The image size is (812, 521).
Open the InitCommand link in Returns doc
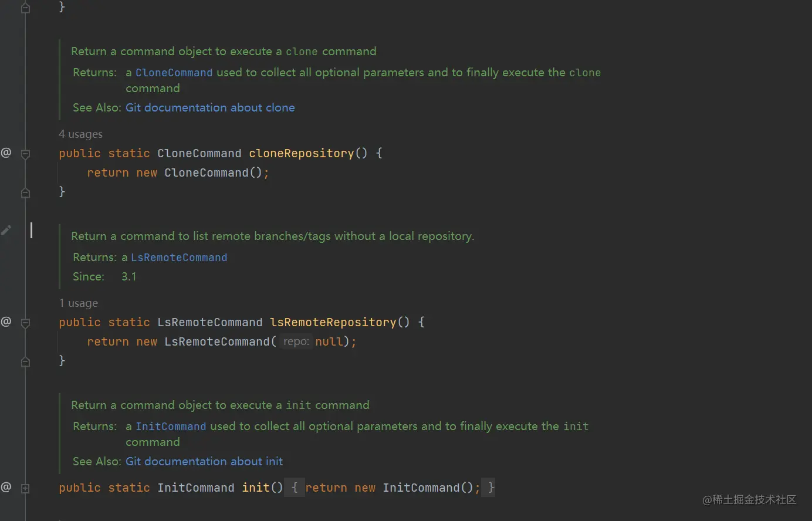(x=171, y=427)
